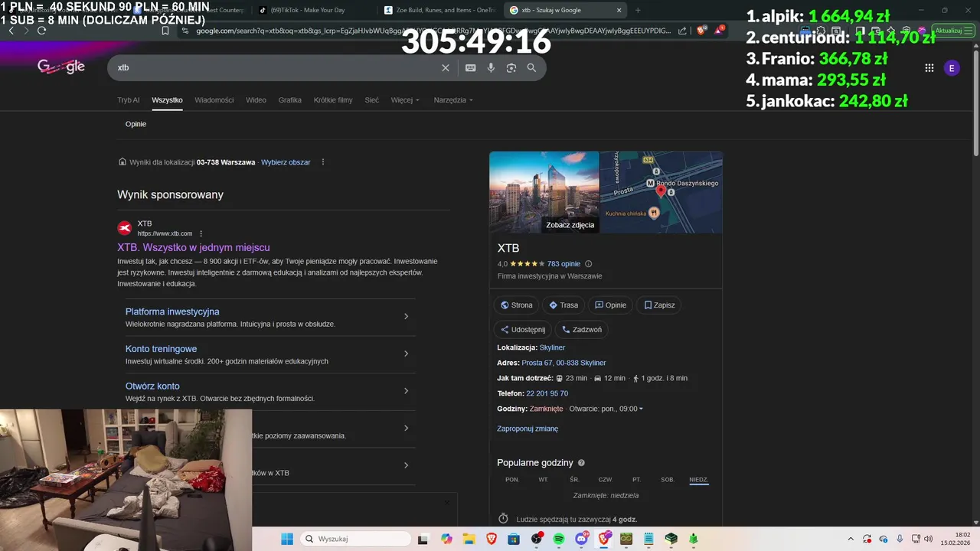Select the Wideo search tab
Viewport: 980px width, 551px height.
coord(256,100)
